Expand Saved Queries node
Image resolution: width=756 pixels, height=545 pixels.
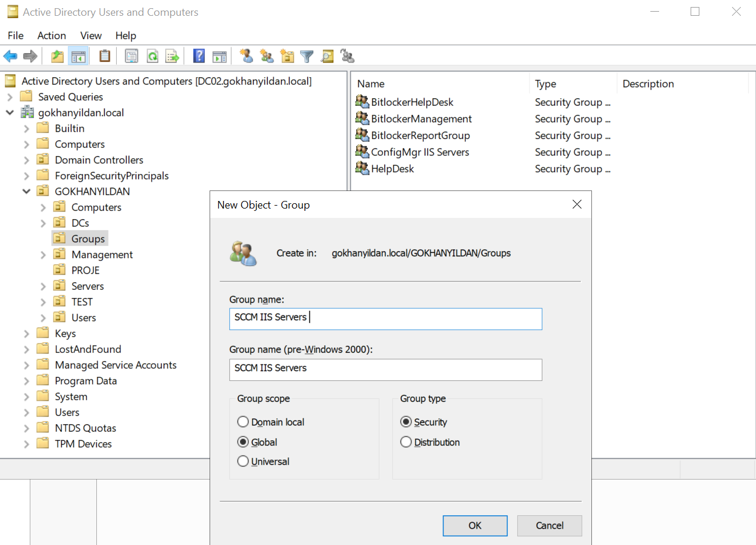click(x=10, y=97)
